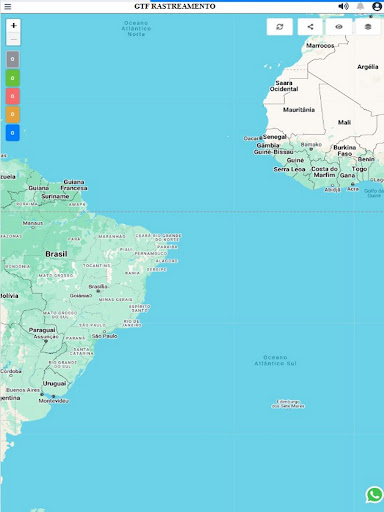Viewport: 384px width, 512px height.
Task: Zoom out on the map
Action: [x=13, y=39]
